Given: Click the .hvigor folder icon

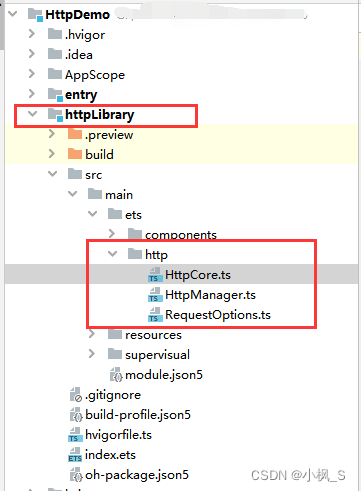Looking at the screenshot, I should pyautogui.click(x=55, y=34).
